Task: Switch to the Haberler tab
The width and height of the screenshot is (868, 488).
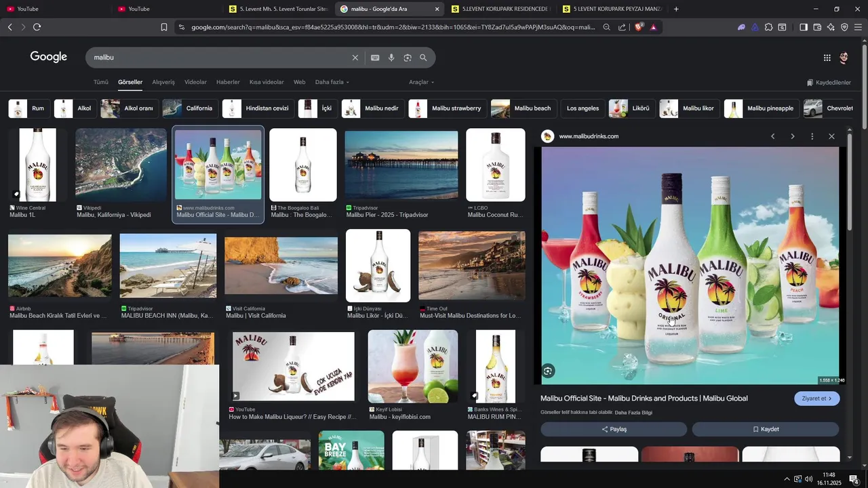Action: [x=228, y=82]
